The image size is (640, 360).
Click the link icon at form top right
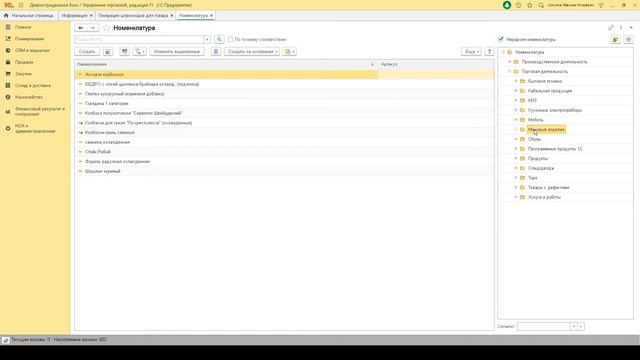[x=611, y=27]
